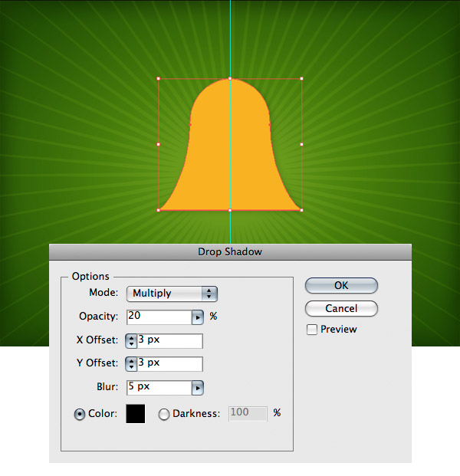Click the top-left bounding box handle
460x476 pixels.
tap(159, 79)
